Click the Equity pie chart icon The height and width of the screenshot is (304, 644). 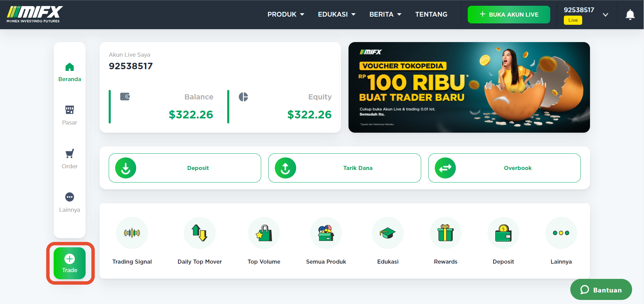[243, 97]
